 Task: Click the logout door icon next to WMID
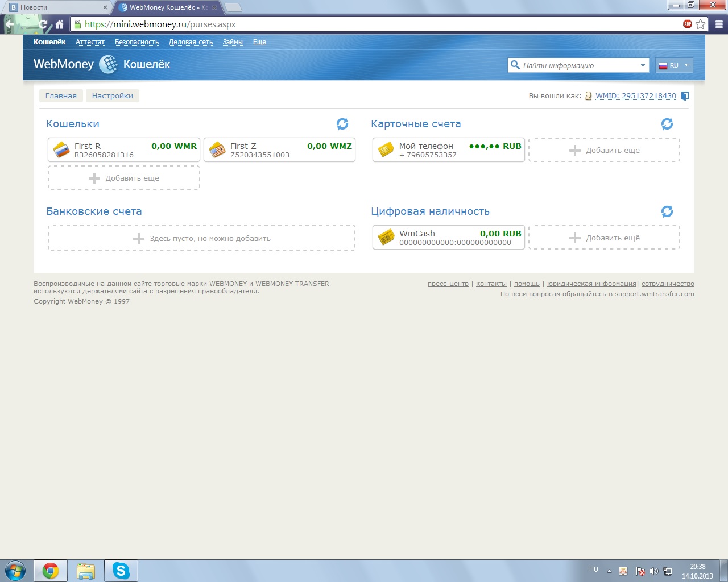click(x=685, y=96)
